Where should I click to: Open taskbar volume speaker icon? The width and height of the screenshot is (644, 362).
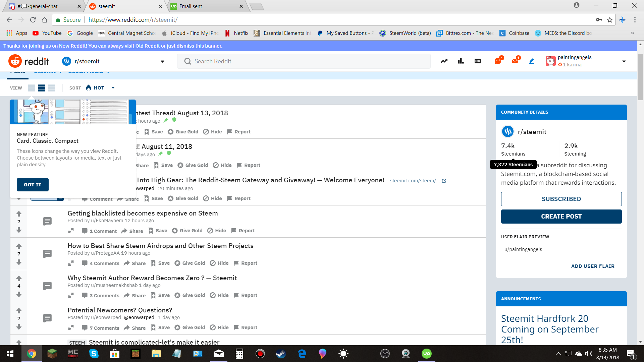coord(588,354)
